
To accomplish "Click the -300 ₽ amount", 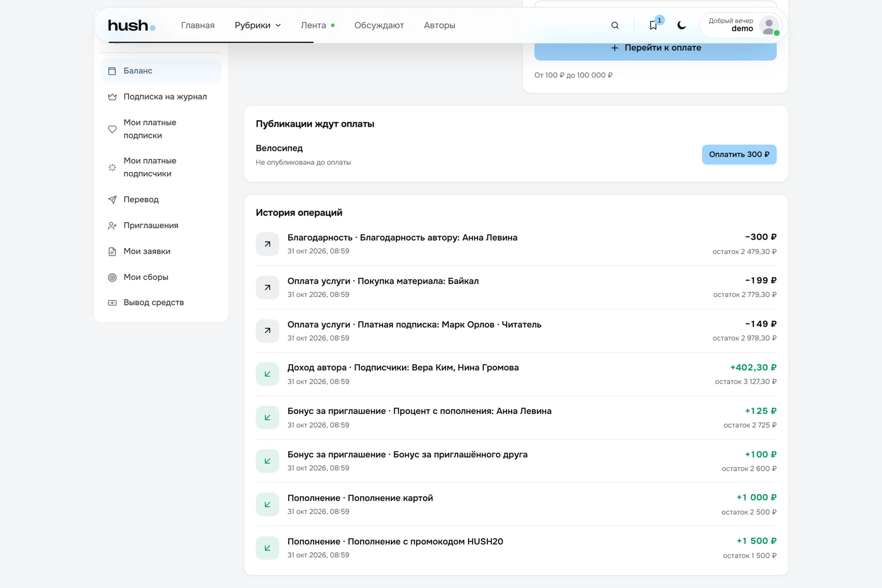I will (x=761, y=237).
